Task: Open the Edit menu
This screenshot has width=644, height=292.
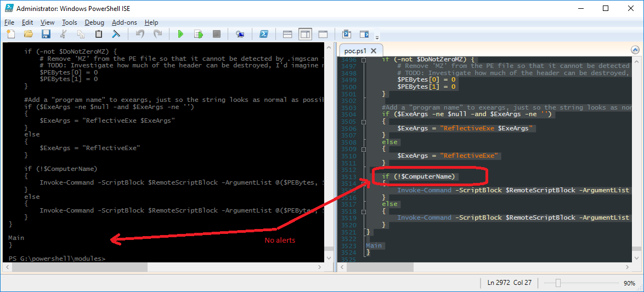Action: tap(27, 22)
